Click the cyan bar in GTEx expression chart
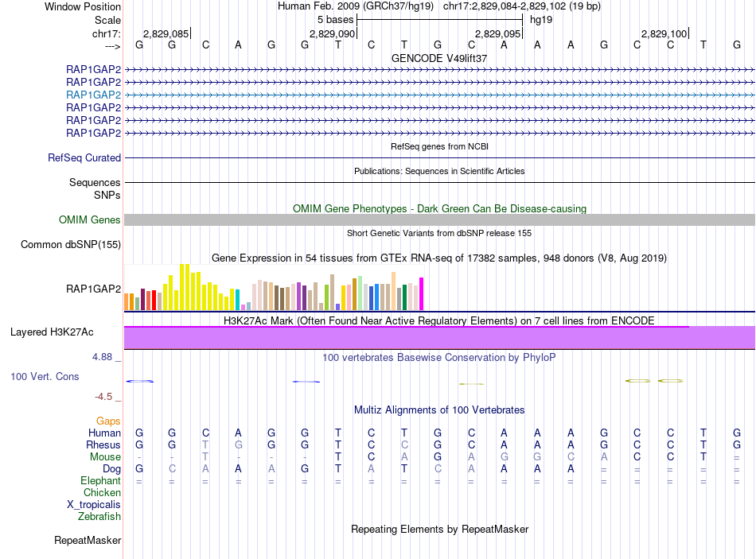 point(237,299)
